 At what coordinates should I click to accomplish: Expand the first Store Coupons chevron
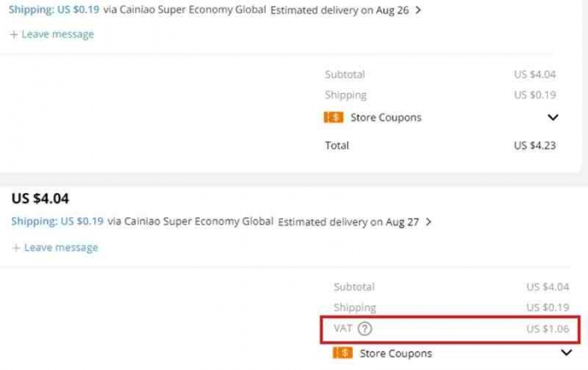click(x=553, y=117)
